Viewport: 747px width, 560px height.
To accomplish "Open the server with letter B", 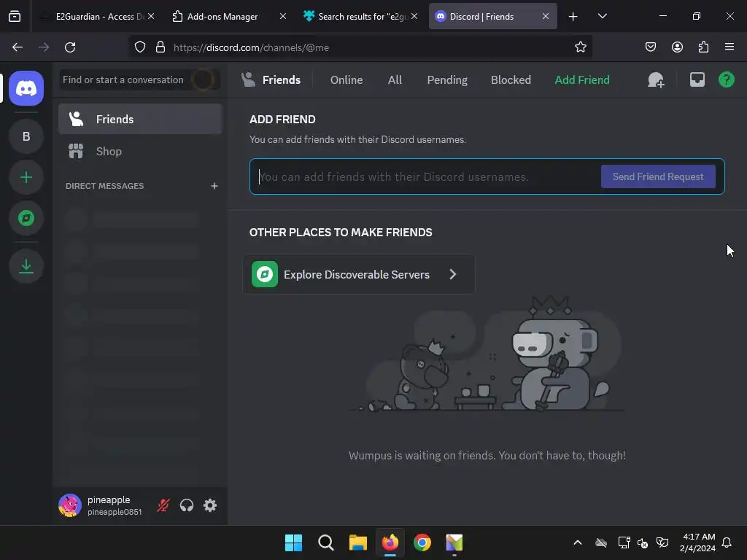I will pyautogui.click(x=26, y=136).
